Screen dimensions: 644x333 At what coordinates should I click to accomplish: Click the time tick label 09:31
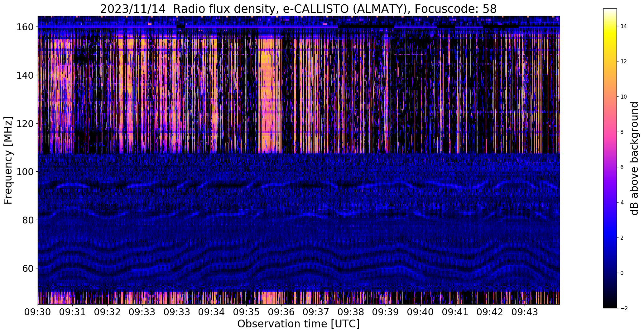click(73, 312)
